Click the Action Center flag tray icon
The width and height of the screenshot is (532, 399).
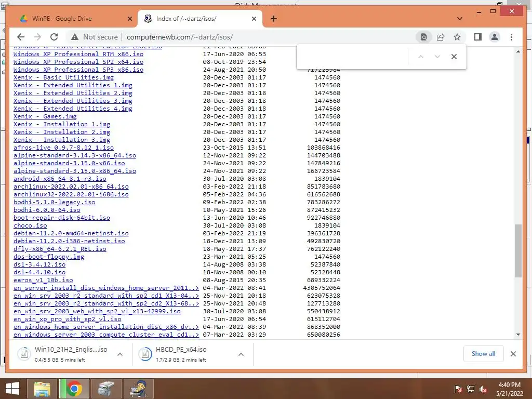tap(458, 389)
